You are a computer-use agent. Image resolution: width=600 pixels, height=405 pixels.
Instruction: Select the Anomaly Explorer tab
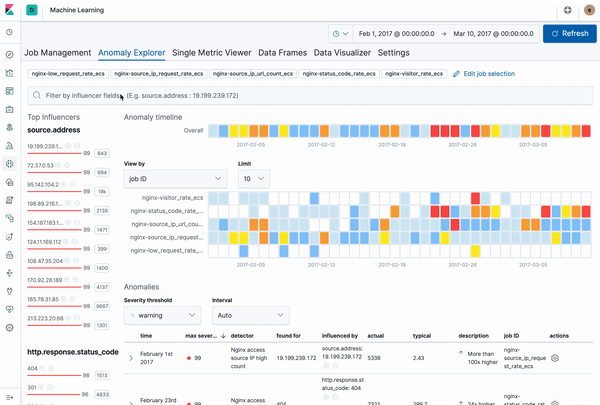pos(132,53)
